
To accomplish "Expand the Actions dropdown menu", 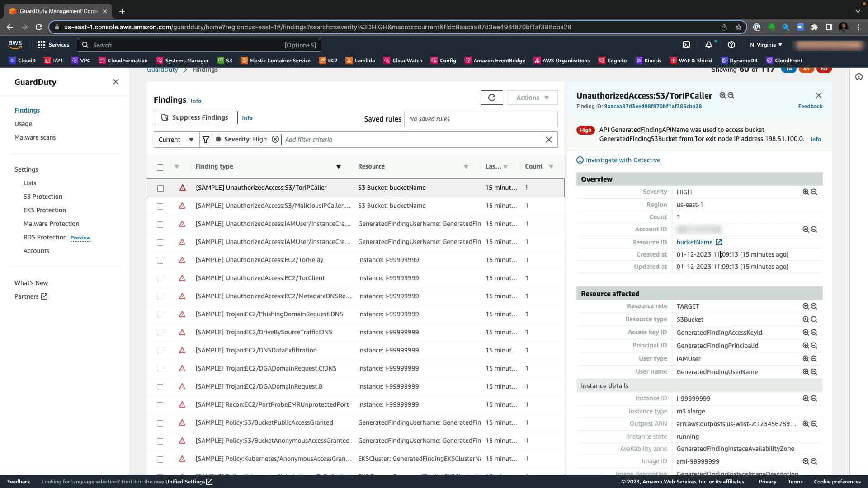I will coord(532,98).
